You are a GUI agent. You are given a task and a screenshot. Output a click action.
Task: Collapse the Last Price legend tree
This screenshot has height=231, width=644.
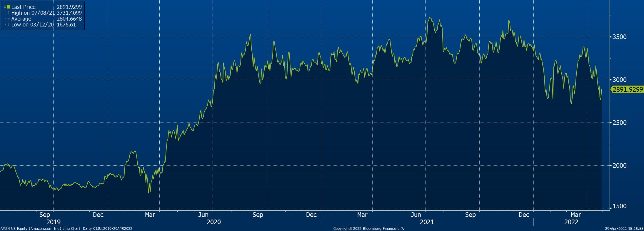[x=5, y=7]
